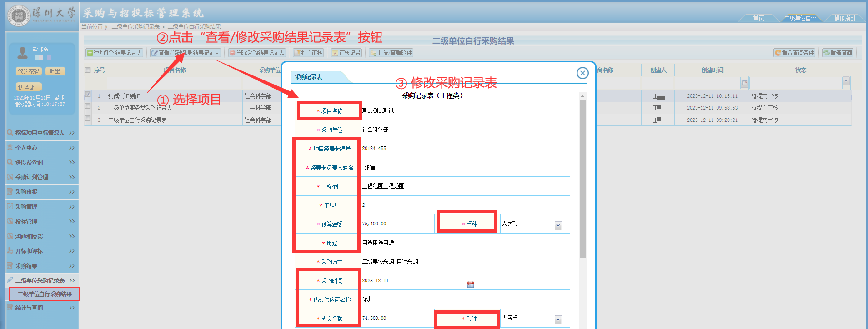Image resolution: width=868 pixels, height=329 pixels.
Task: Click 查看/修改采购结果记录表 toolbar button
Action: pos(186,53)
